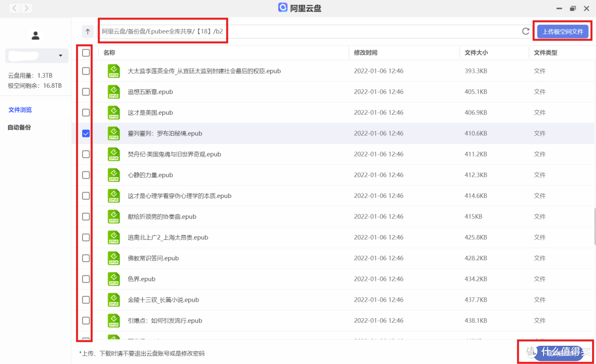Click the 阿里云盘 logo in title bar
The width and height of the screenshot is (596, 364).
tap(283, 8)
